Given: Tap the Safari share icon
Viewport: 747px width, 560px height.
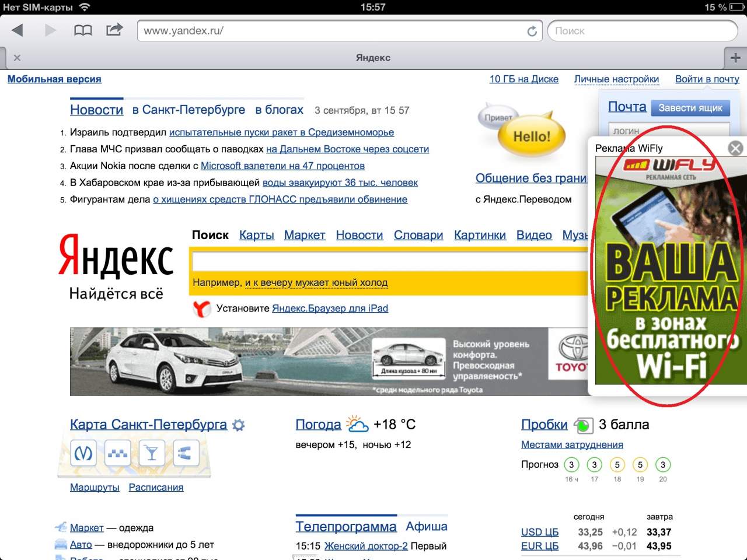Looking at the screenshot, I should coord(114,30).
